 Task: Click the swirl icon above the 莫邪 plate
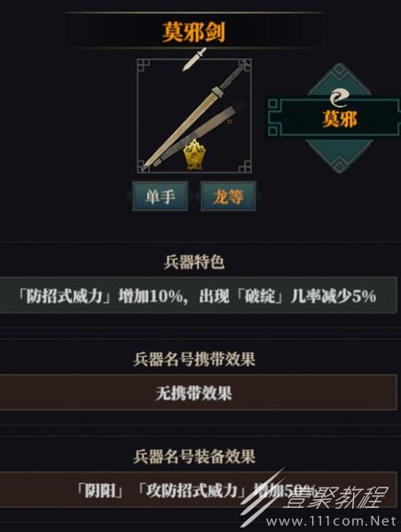coord(340,97)
